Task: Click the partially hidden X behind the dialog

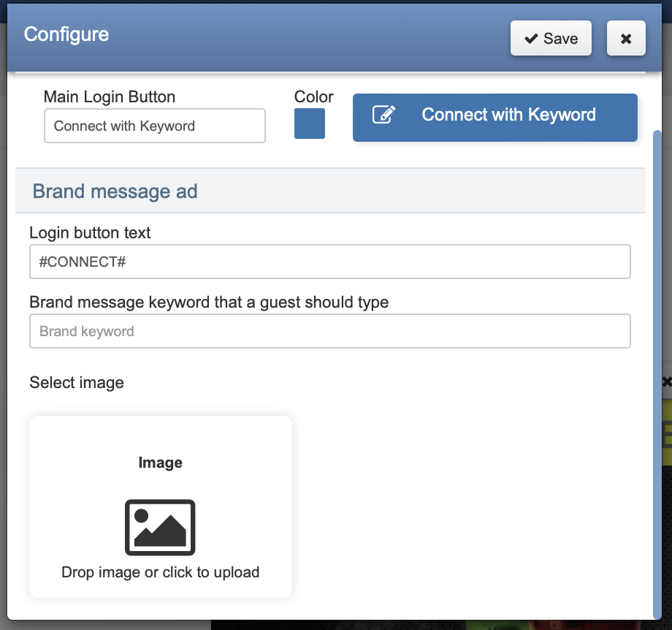Action: click(666, 382)
